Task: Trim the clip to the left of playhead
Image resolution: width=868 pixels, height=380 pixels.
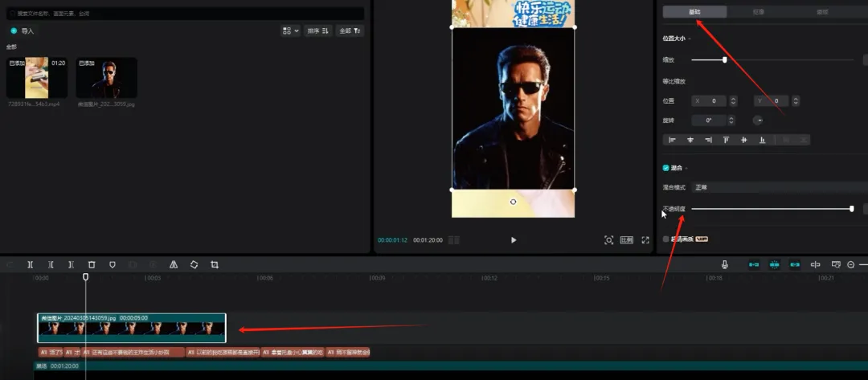Action: [51, 265]
